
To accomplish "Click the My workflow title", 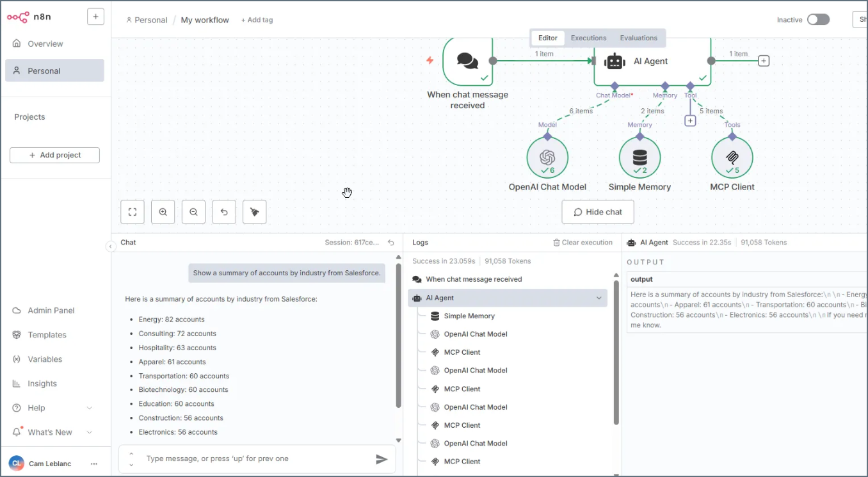I will point(205,20).
